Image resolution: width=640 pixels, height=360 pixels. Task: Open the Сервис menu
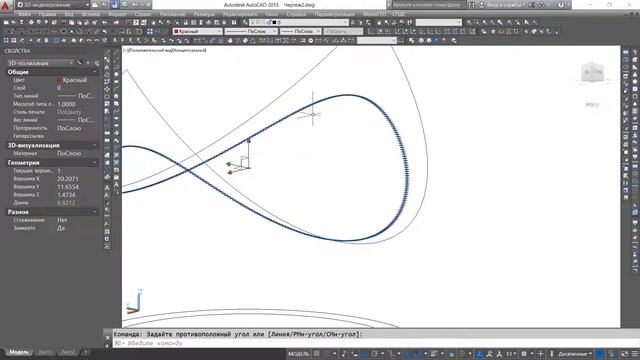[143, 14]
